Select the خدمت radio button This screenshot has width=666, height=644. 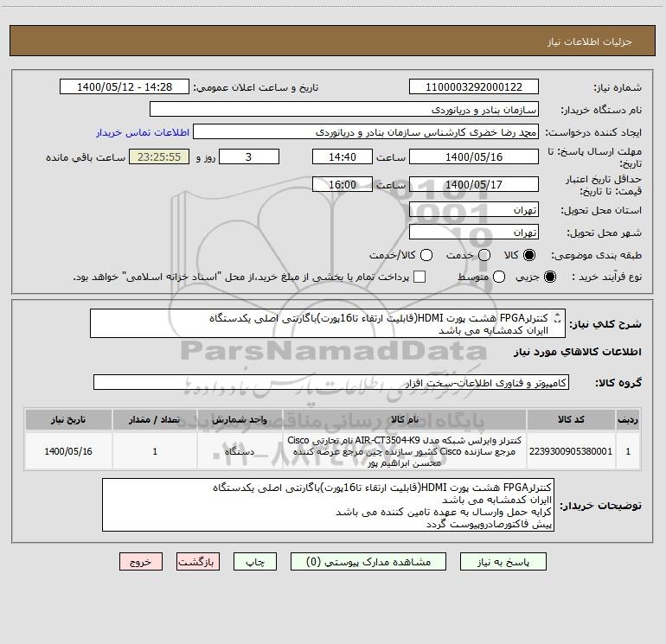(484, 255)
